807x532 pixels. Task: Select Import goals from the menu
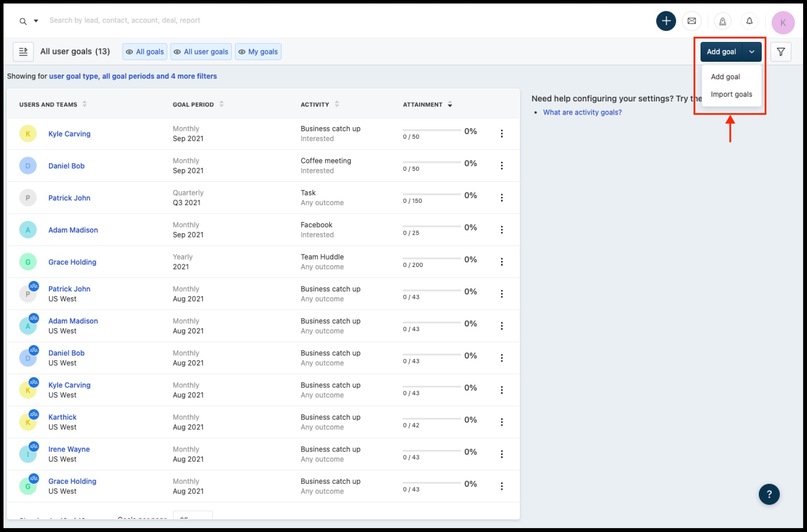click(731, 94)
